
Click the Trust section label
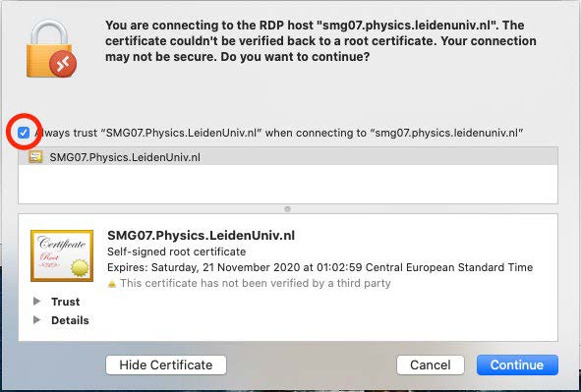[x=66, y=302]
